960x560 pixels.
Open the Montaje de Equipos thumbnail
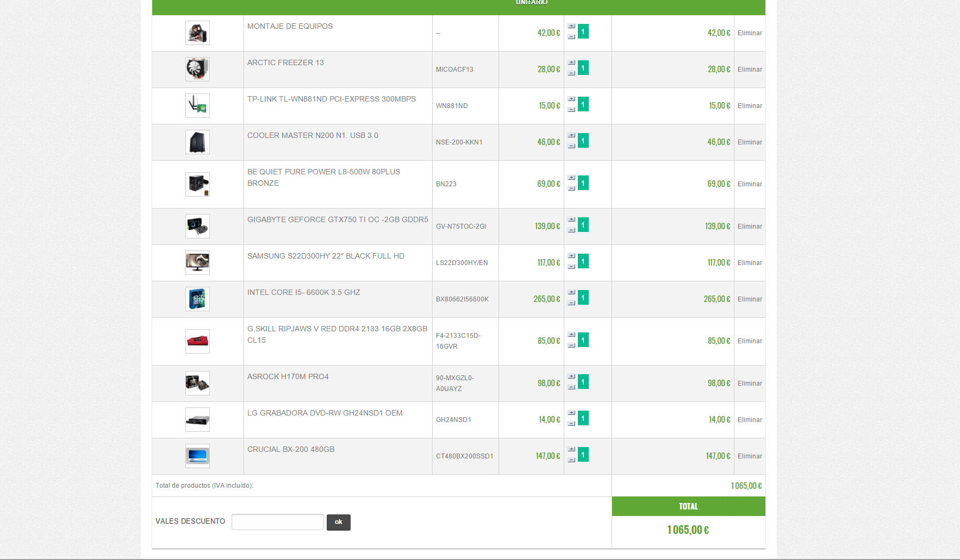[197, 33]
